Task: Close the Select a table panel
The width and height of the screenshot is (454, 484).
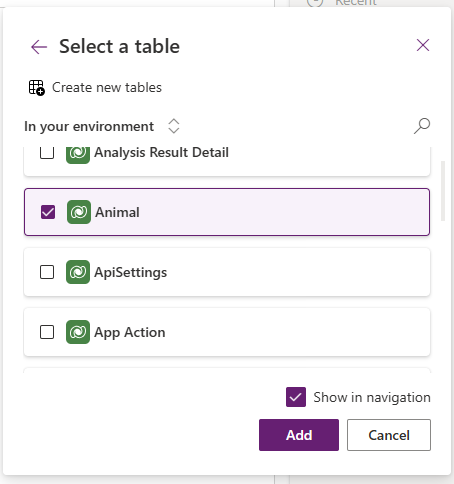Action: [x=423, y=45]
